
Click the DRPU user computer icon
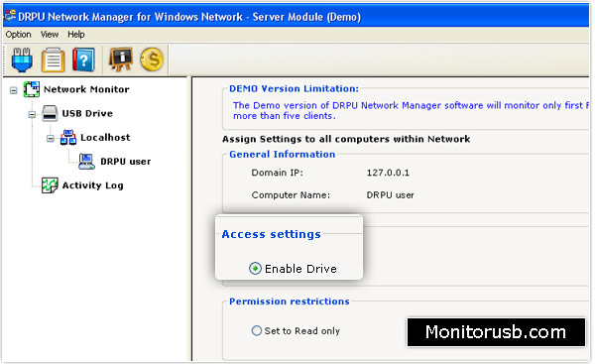[x=86, y=162]
